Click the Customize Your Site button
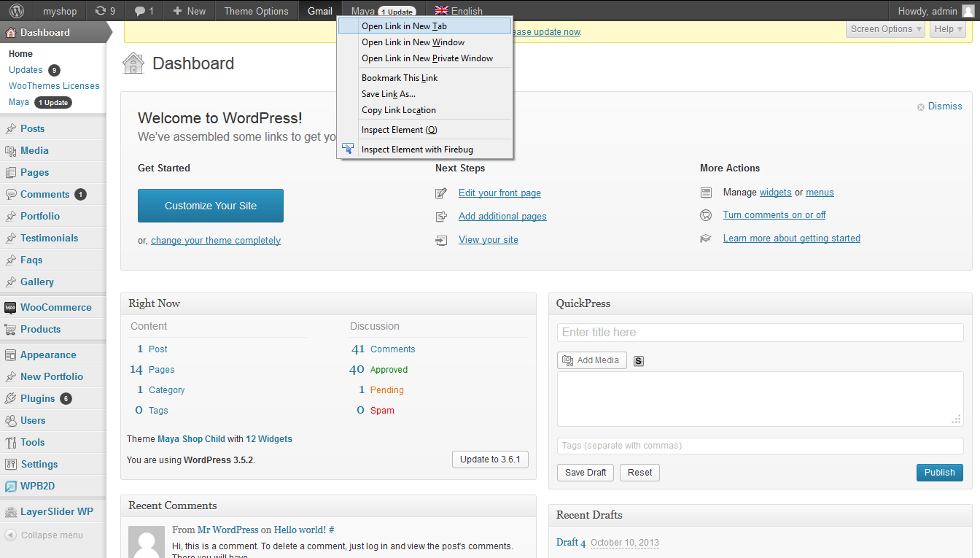 point(211,206)
